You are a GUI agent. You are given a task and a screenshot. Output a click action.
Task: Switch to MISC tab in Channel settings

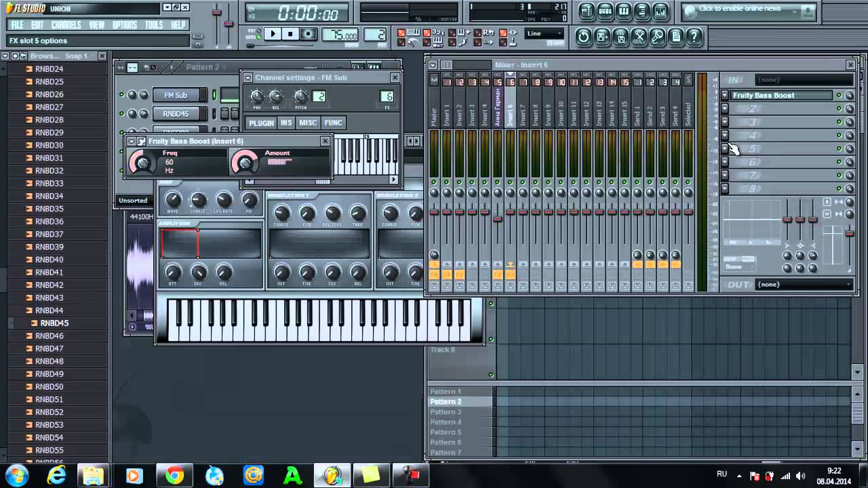308,123
